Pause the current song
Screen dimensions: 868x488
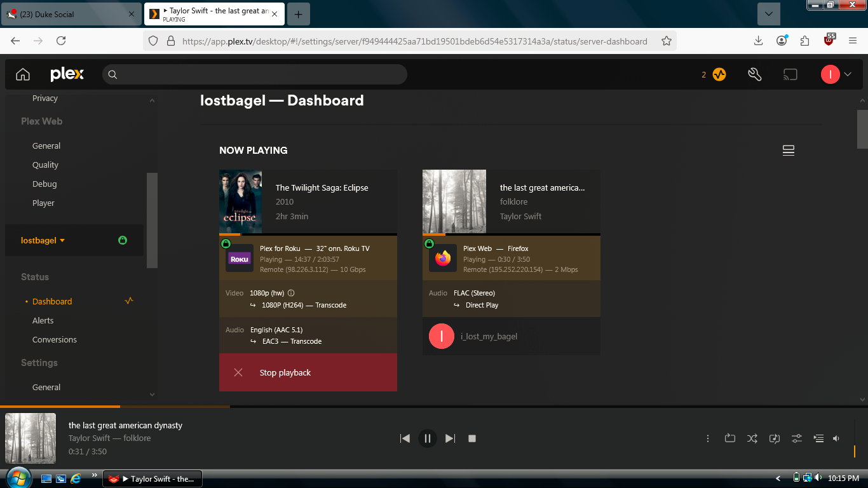(x=428, y=438)
